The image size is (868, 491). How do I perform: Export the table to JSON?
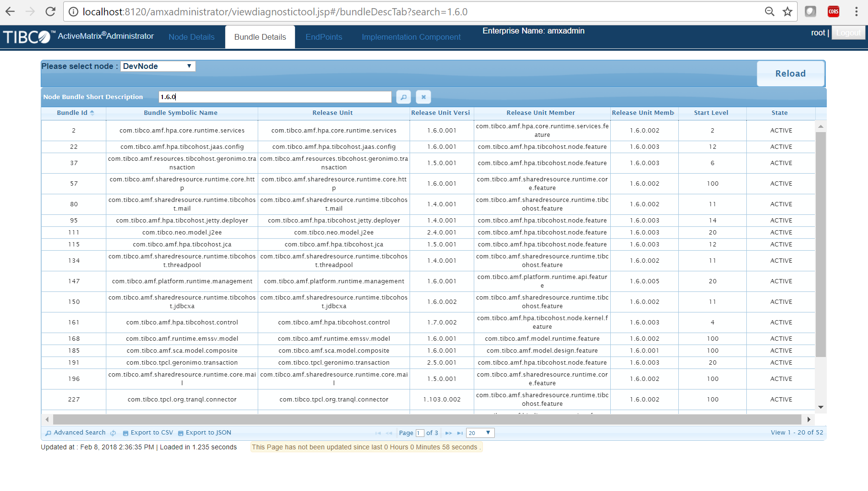(x=205, y=433)
